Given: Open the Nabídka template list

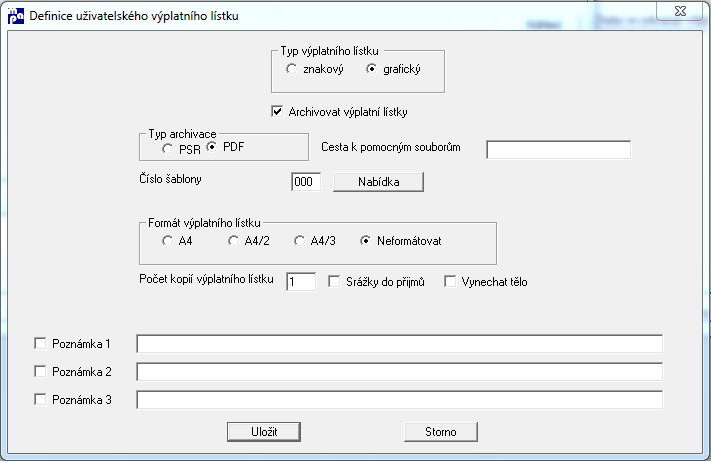Looking at the screenshot, I should pos(379,182).
